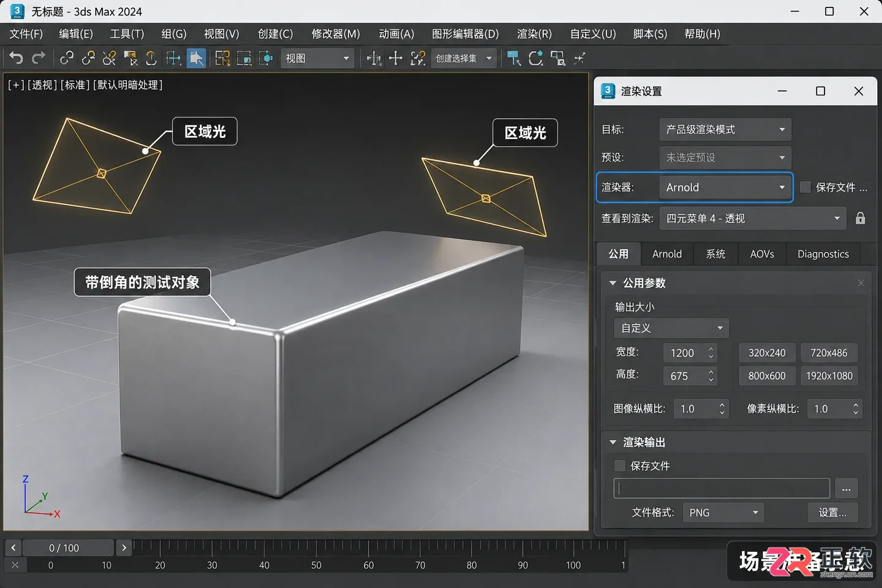882x588 pixels.
Task: Click the ... browse output file button
Action: [x=846, y=489]
